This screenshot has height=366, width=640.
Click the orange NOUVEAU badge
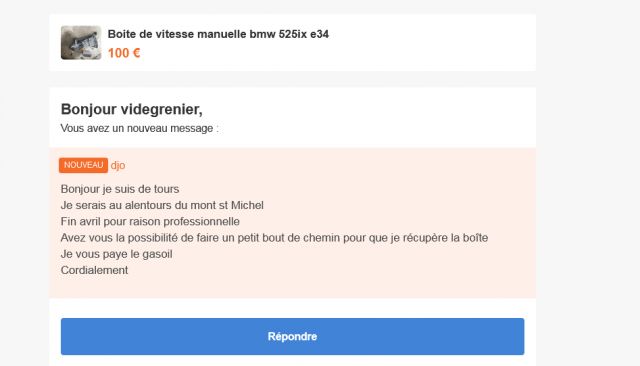83,165
